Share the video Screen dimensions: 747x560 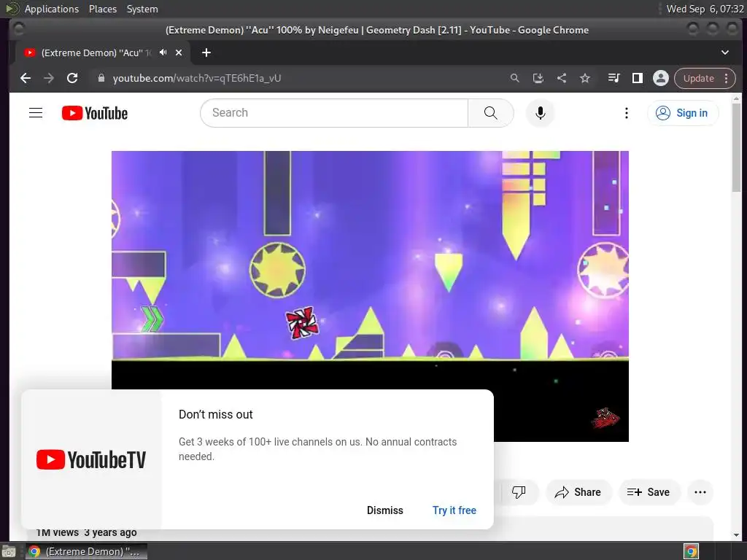[x=578, y=492]
